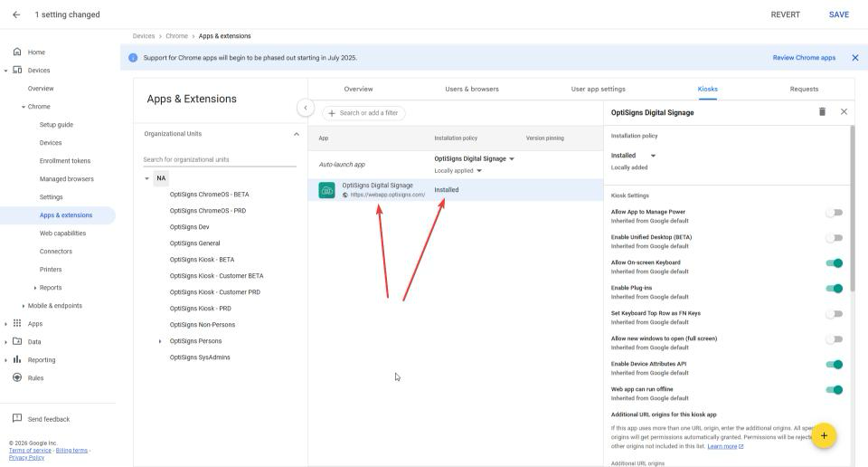Toggle Allow On-screen Keyboard switch

pos(835,263)
